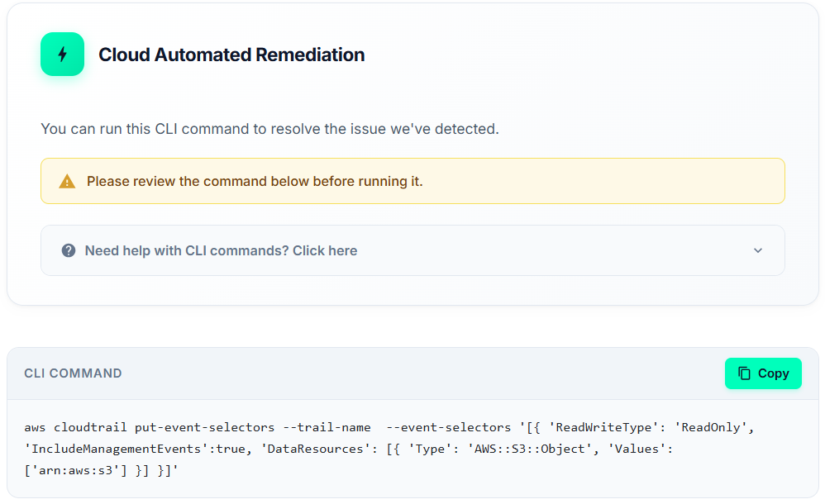Image resolution: width=825 pixels, height=504 pixels.
Task: Click the green lightning bolt icon
Action: coord(62,55)
